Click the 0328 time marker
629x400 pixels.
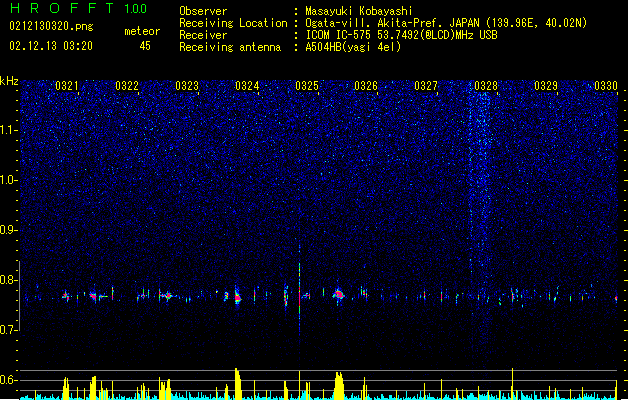coord(486,86)
